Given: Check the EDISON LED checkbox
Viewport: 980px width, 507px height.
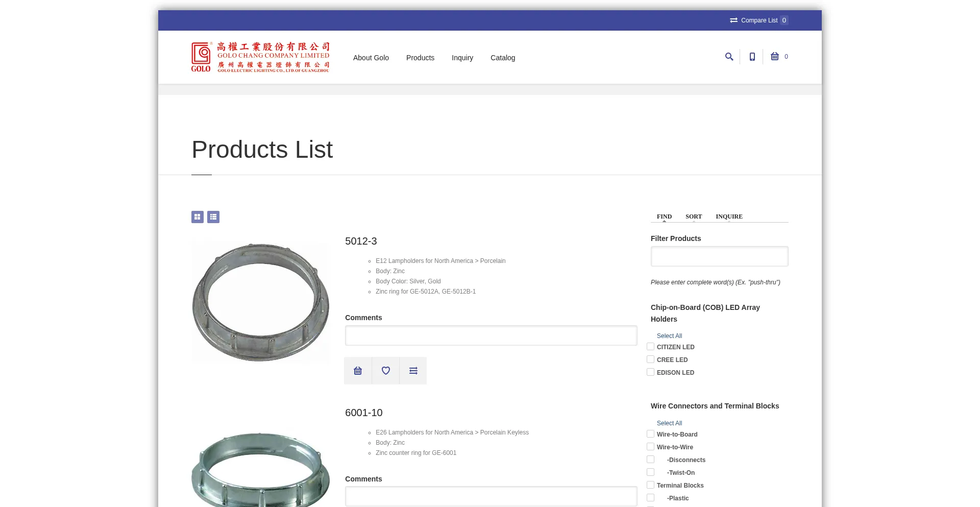Looking at the screenshot, I should coord(650,372).
